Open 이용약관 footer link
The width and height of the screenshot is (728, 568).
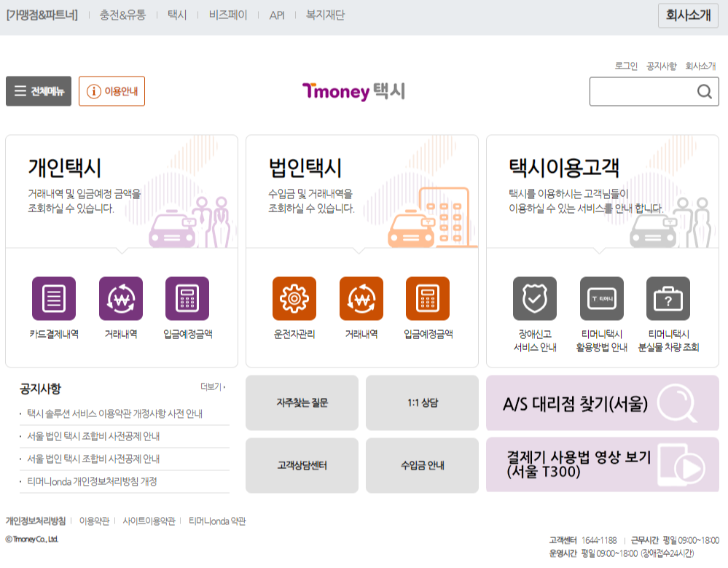click(x=94, y=521)
